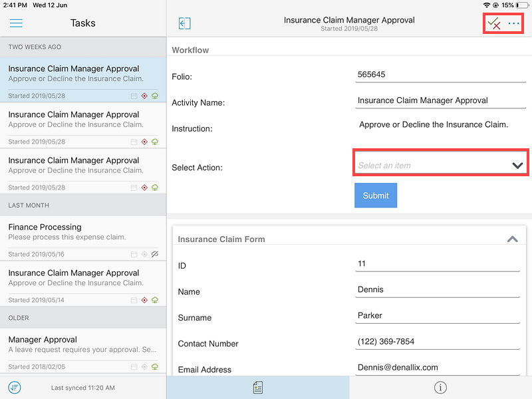Tap the Contact Number field
This screenshot has height=399, width=532.
(x=438, y=342)
